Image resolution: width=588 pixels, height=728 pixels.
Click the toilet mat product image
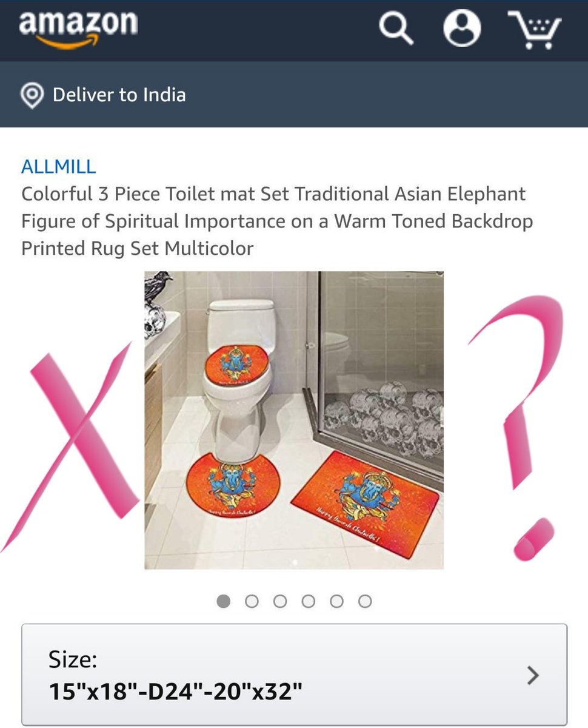point(294,420)
